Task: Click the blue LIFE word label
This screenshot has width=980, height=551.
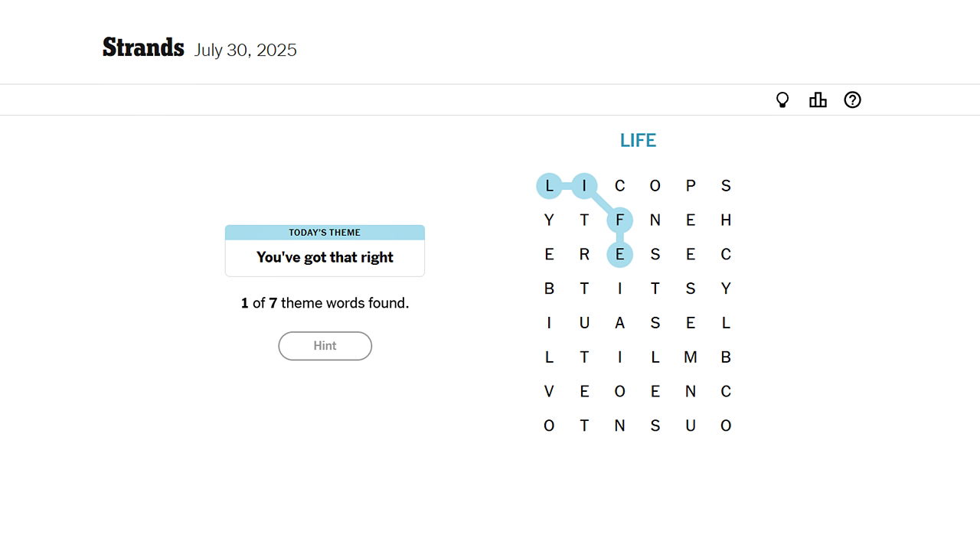Action: point(638,141)
